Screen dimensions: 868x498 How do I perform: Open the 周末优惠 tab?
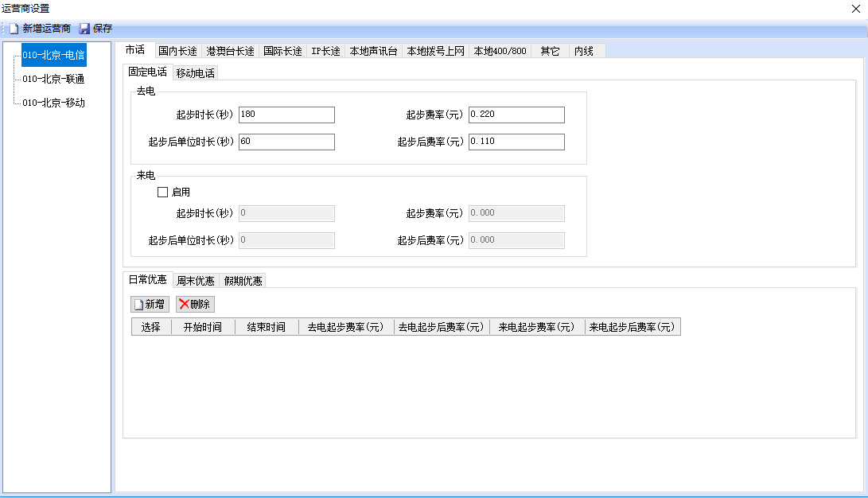(x=195, y=281)
